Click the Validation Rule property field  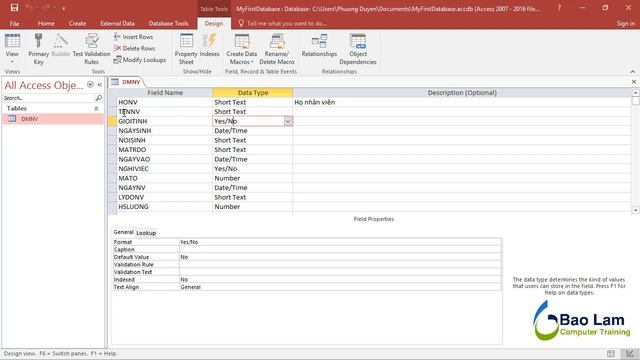[x=340, y=264]
